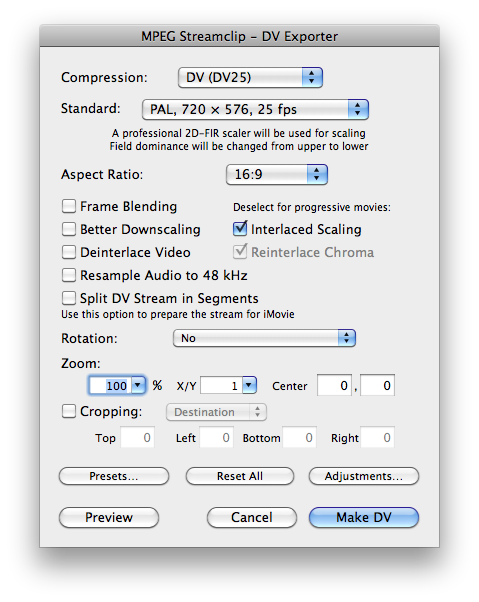This screenshot has width=479, height=602.
Task: Click the Zoom 100 percent value field
Action: tap(111, 385)
